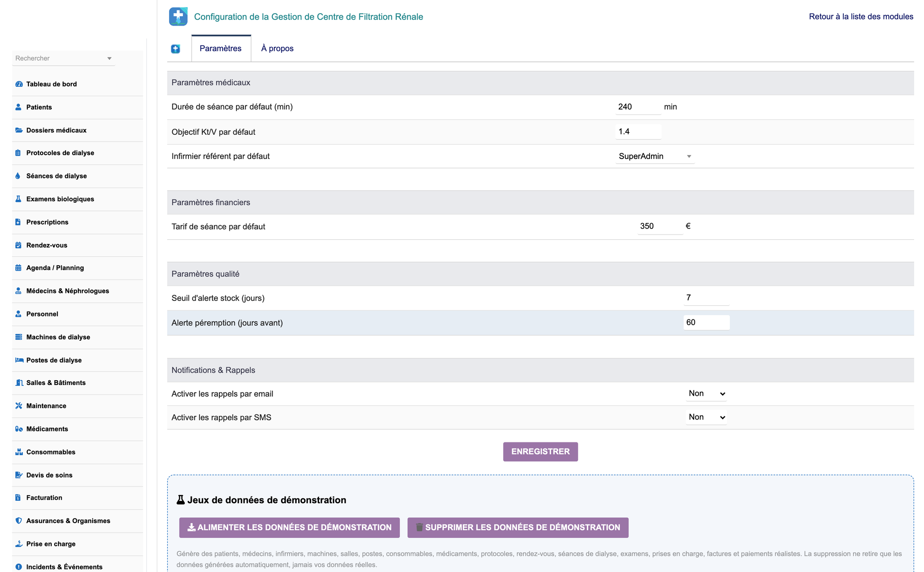Click the Facturation invoice icon

pyautogui.click(x=18, y=498)
